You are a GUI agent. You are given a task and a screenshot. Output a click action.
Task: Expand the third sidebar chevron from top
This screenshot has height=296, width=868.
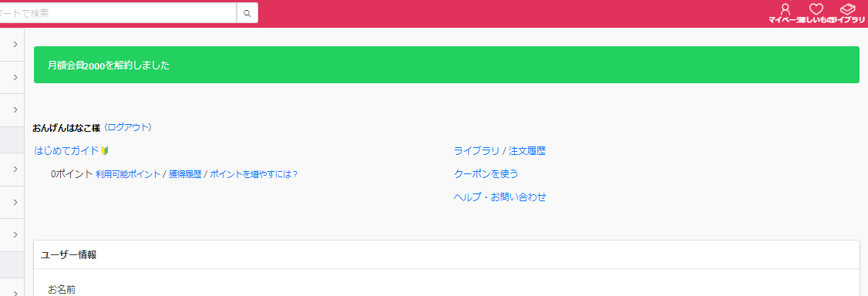(x=15, y=109)
